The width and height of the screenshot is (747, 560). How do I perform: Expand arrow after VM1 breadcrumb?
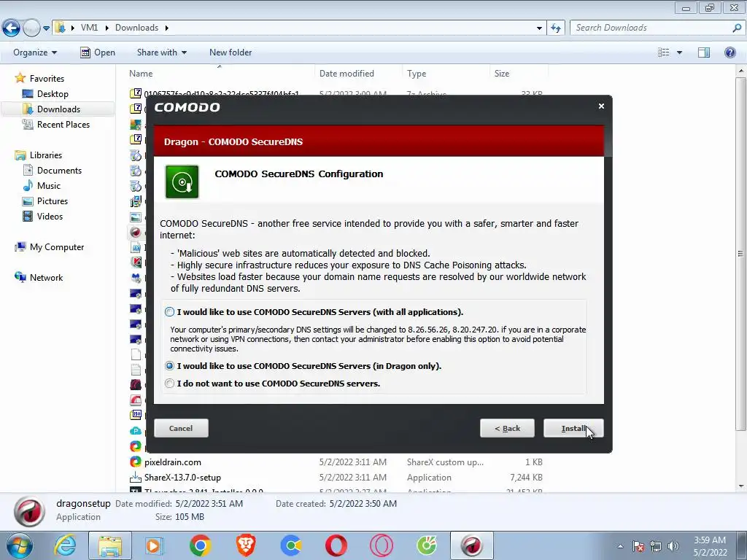pyautogui.click(x=107, y=28)
